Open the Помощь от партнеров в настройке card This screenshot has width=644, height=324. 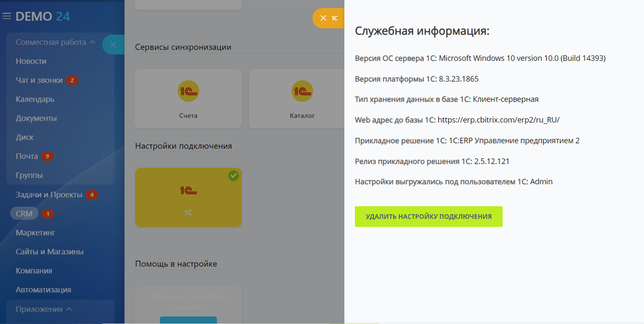[x=188, y=305]
